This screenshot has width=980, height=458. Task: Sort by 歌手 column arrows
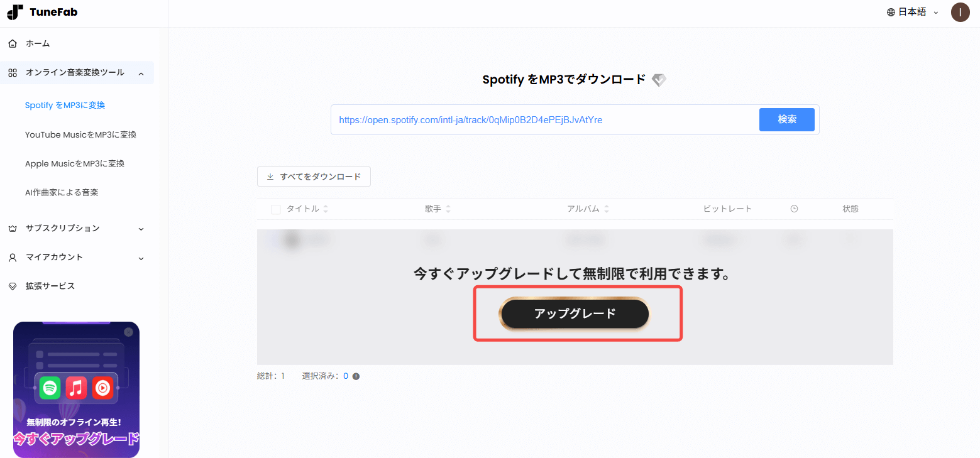pyautogui.click(x=448, y=209)
